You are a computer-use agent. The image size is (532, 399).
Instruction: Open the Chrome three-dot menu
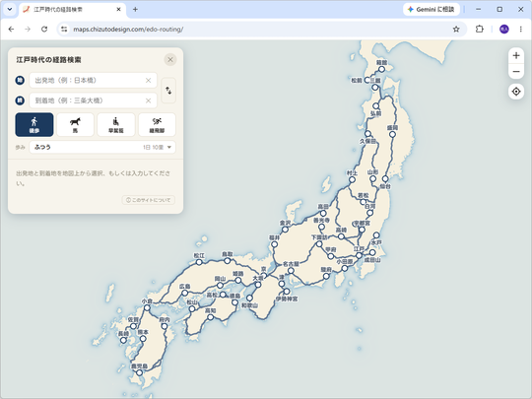tap(521, 30)
